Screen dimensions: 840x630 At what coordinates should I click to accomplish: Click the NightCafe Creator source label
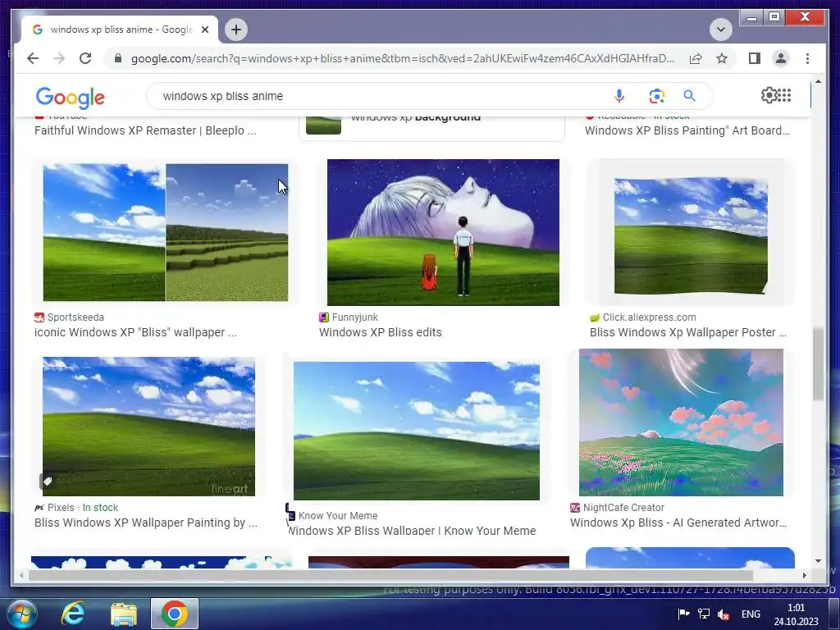pos(623,507)
